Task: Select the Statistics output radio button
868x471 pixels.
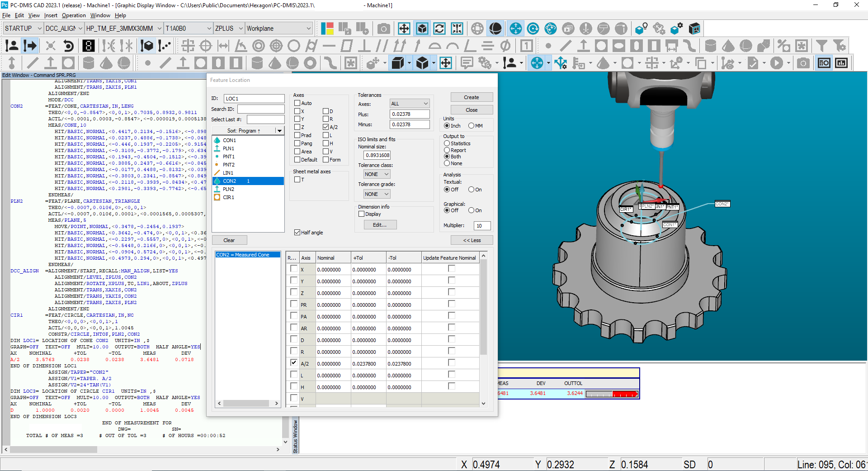Action: click(x=447, y=143)
